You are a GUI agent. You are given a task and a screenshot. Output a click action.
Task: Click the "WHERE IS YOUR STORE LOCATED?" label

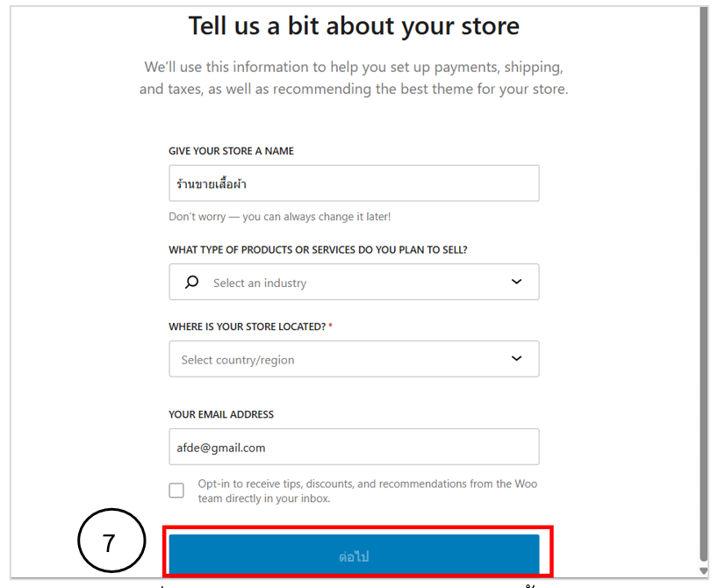click(250, 326)
